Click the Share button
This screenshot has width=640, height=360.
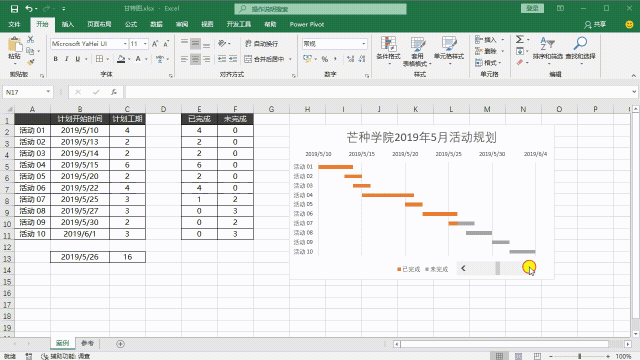tap(595, 24)
